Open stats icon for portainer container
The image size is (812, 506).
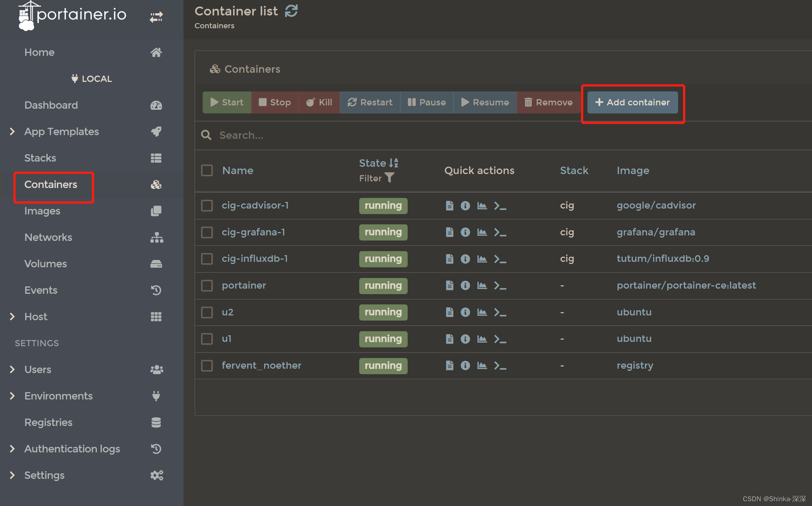pyautogui.click(x=482, y=285)
